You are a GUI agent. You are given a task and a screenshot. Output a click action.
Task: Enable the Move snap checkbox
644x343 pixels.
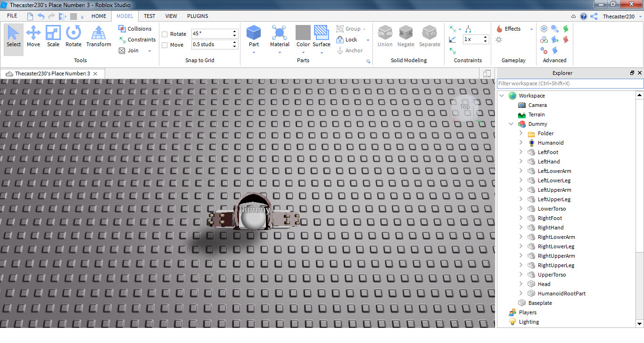point(165,45)
